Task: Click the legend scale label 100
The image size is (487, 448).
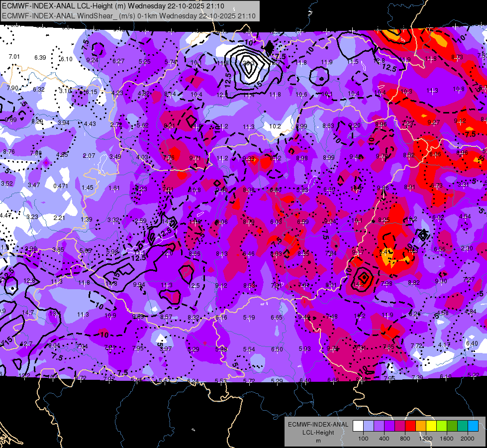Action: 363,439
